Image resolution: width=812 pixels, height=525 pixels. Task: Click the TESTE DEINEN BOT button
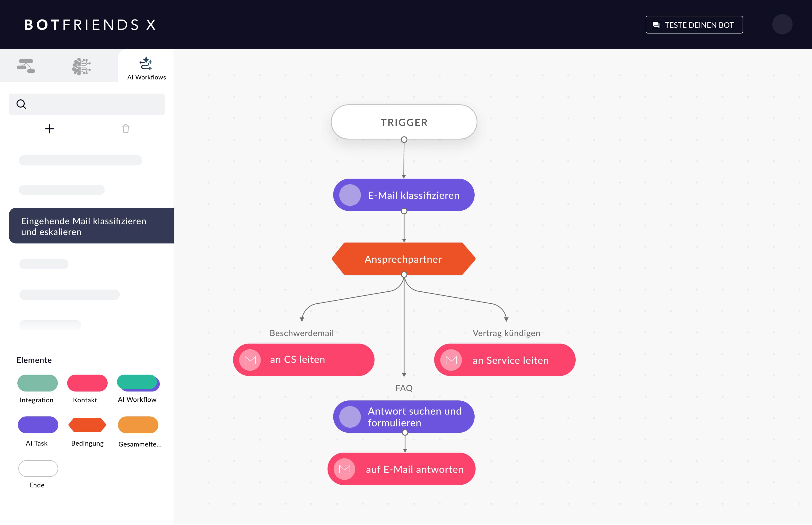pos(694,25)
